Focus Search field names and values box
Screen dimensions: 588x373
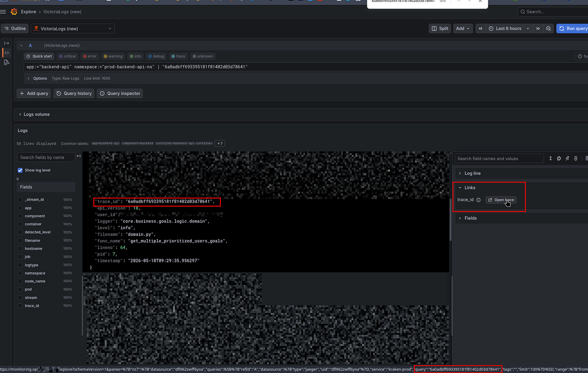(x=499, y=159)
